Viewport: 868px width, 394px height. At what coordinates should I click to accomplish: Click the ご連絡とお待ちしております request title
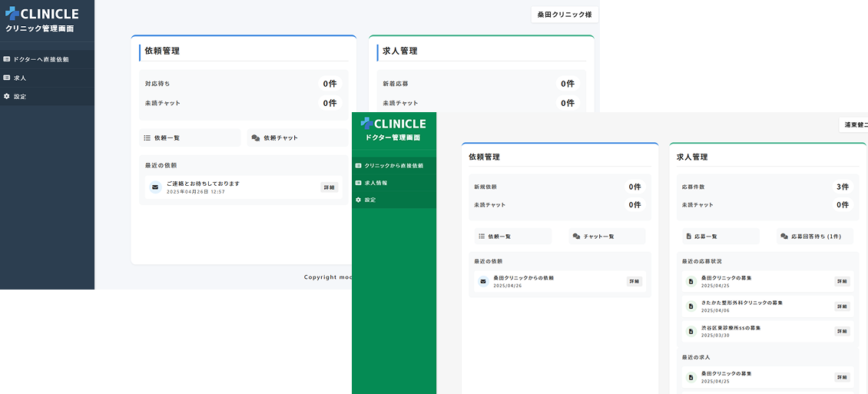click(203, 184)
